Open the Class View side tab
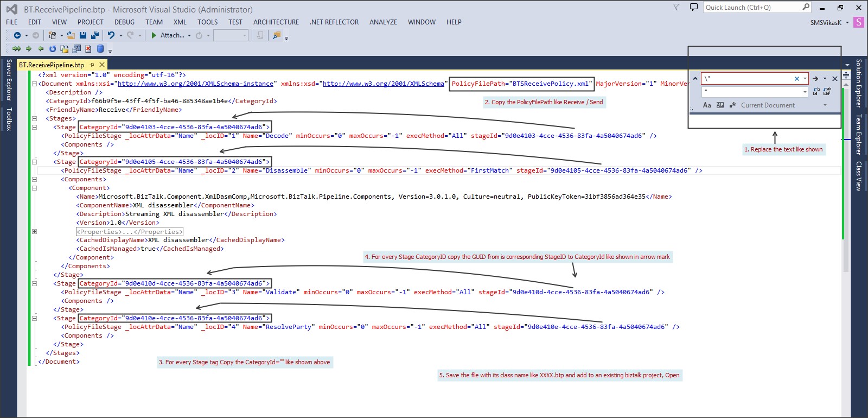 tap(859, 176)
